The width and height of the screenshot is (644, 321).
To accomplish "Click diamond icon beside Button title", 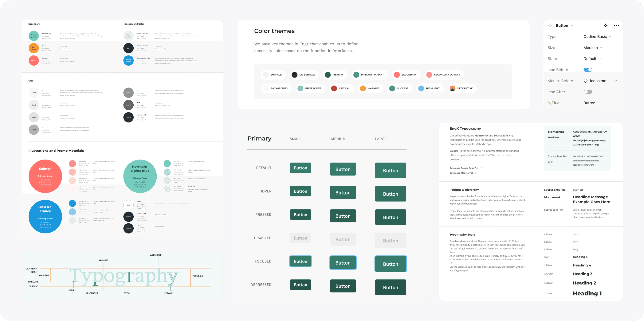I will [x=550, y=26].
